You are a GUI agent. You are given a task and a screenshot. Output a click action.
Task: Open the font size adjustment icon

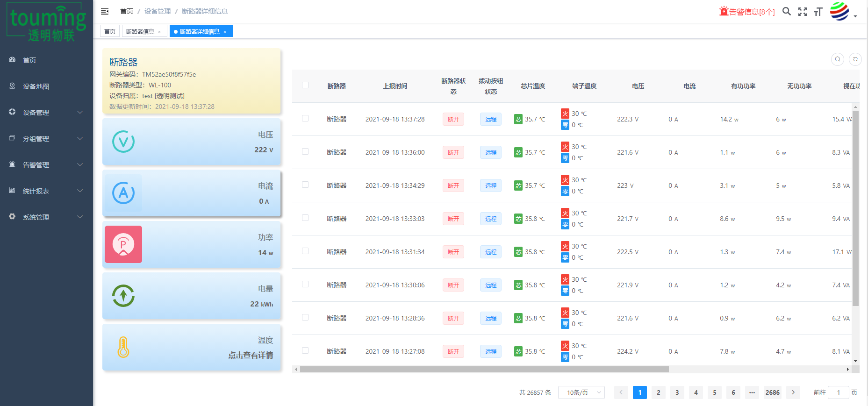(818, 12)
